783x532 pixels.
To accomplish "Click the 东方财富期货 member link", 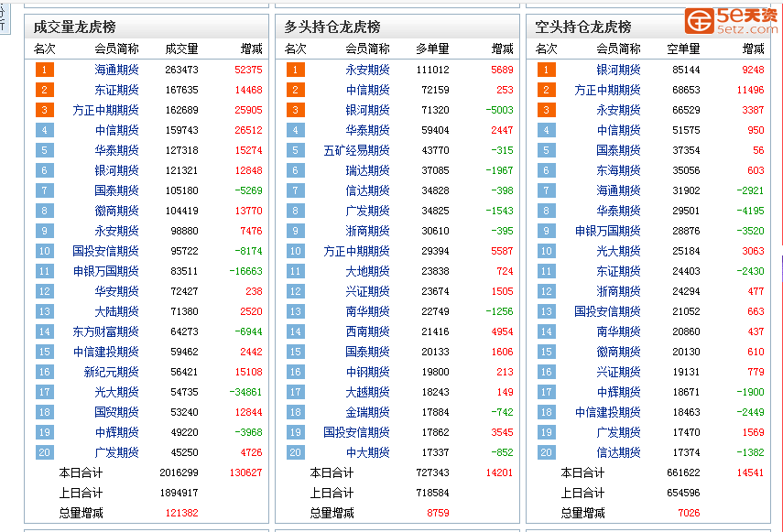I will click(x=105, y=331).
